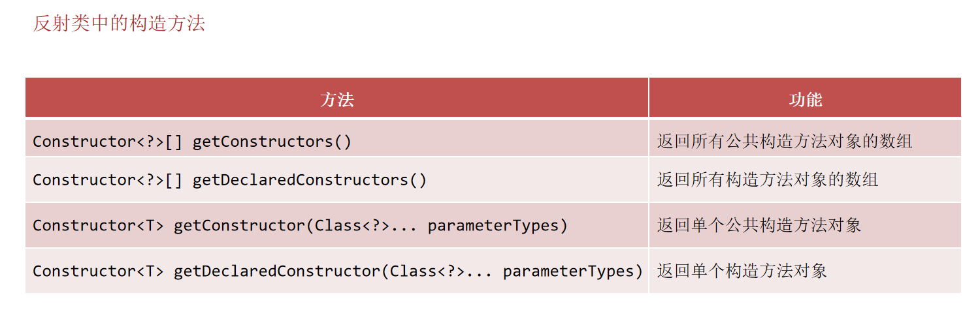Click 返回所有构造方法对象的数组 description cell
980x323 pixels.
pyautogui.click(x=767, y=179)
